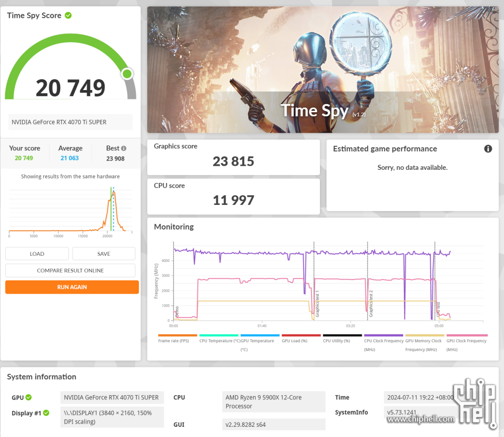Screen dimensions: 504x437
Task: Click the Time Spy banner image
Action: [323, 69]
